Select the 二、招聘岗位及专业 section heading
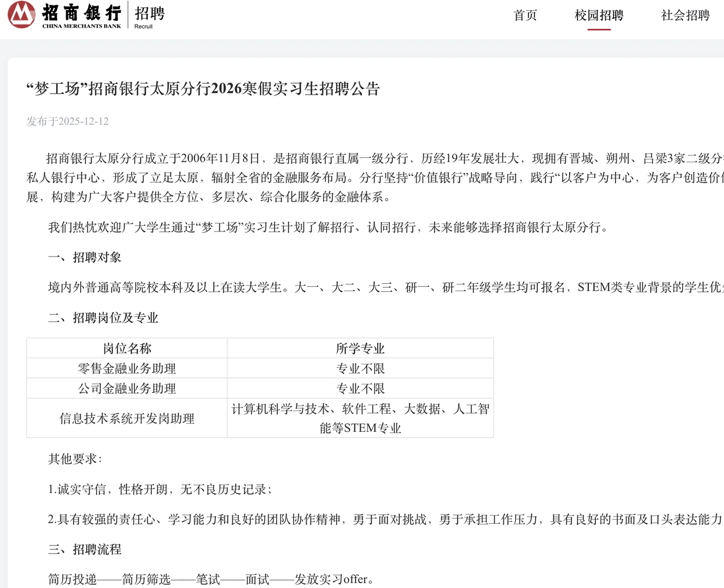724x588 pixels. coord(104,317)
